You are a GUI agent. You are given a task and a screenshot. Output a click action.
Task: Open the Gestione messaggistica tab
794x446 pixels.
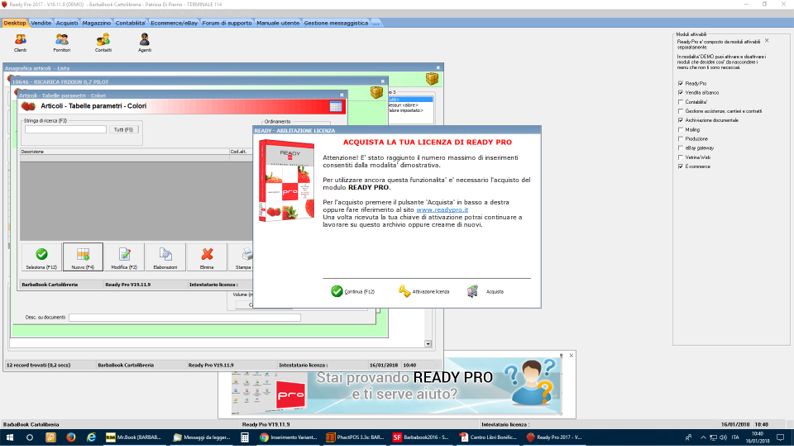336,23
